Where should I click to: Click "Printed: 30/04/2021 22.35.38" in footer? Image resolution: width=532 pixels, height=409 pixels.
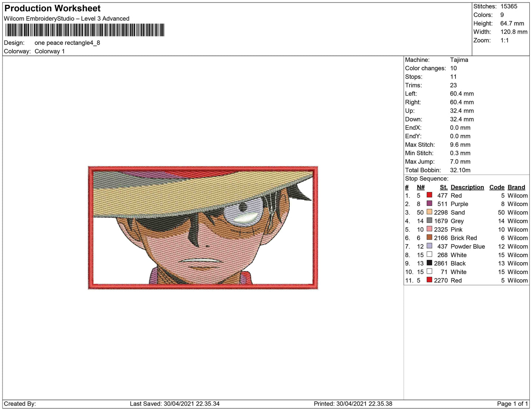(353, 403)
